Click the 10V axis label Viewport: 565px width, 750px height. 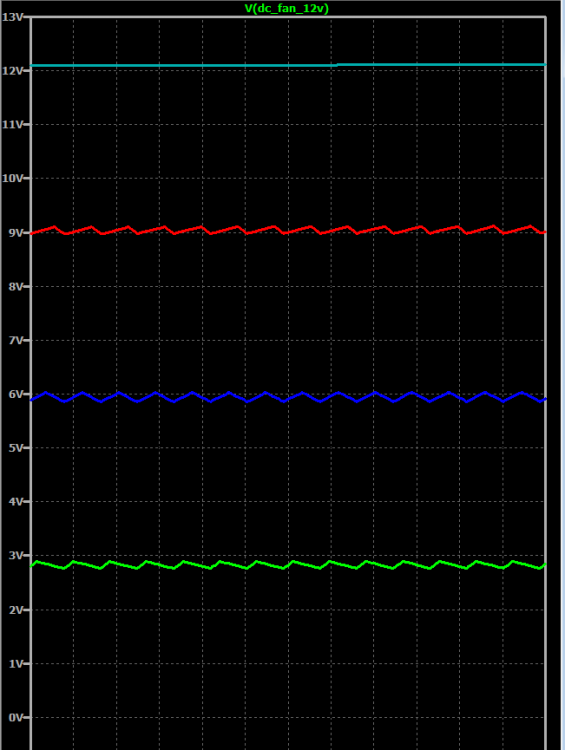click(x=12, y=178)
